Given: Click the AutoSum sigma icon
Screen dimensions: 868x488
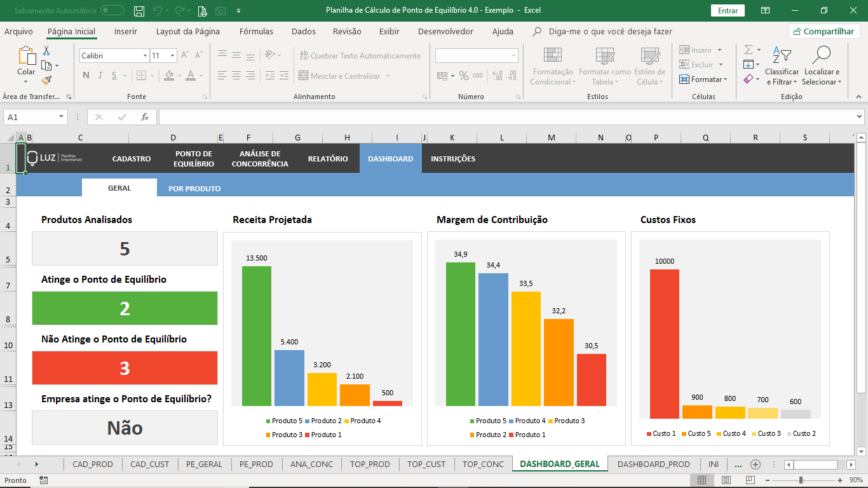Looking at the screenshot, I should tap(749, 50).
